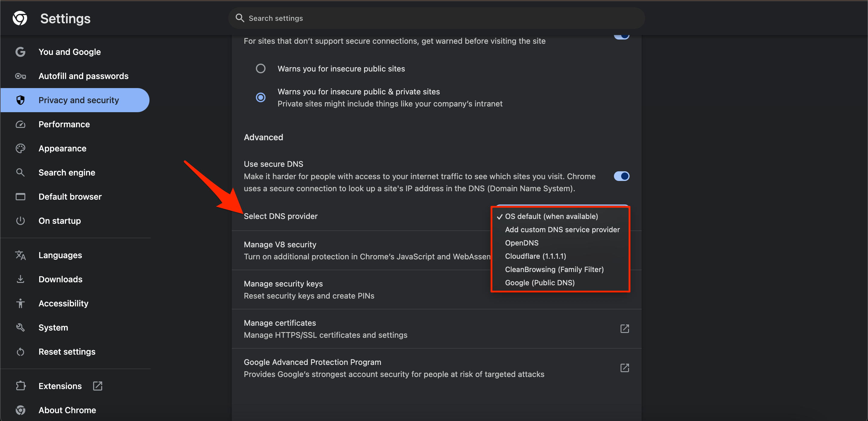
Task: Click the Autofill and passwords key icon
Action: click(x=20, y=76)
